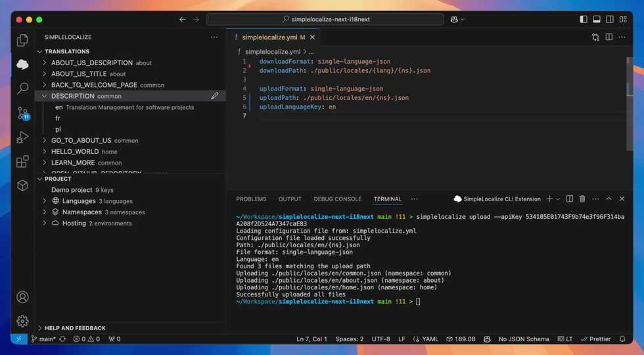Switch to the DEBUG CONSOLE tab

click(x=337, y=199)
